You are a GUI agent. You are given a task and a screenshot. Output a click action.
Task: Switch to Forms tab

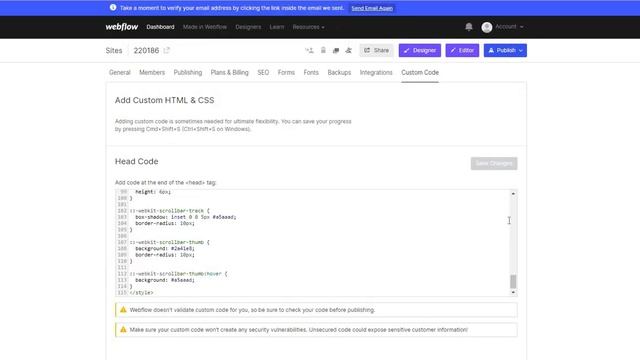pos(286,72)
